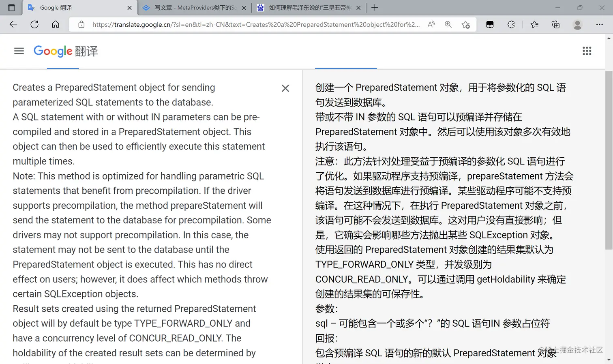Click the 回报: line in translation

coord(327,338)
